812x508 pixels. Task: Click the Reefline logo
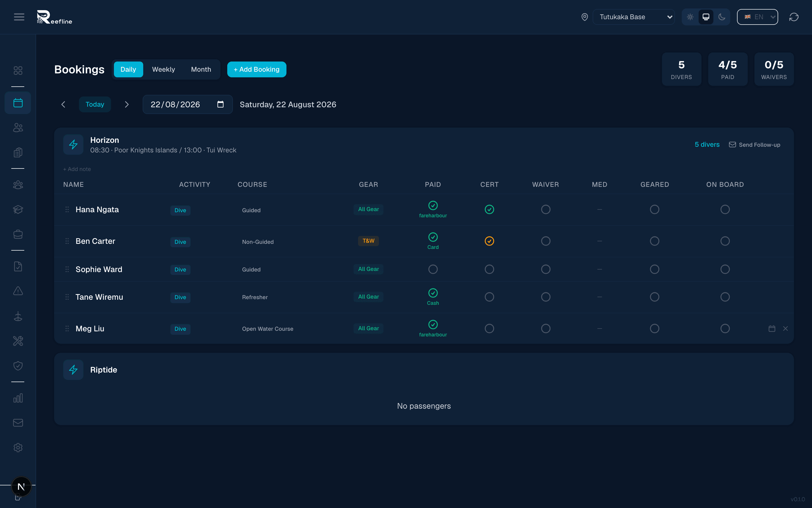click(54, 17)
